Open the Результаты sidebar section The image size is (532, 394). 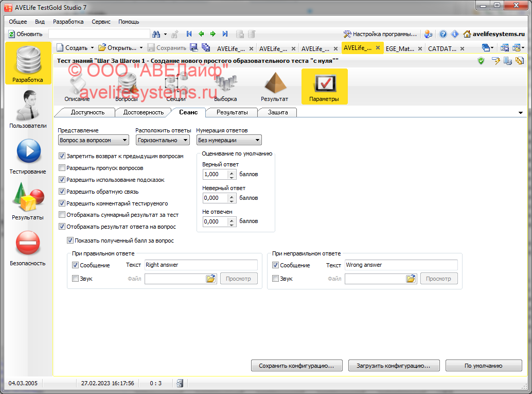28,201
